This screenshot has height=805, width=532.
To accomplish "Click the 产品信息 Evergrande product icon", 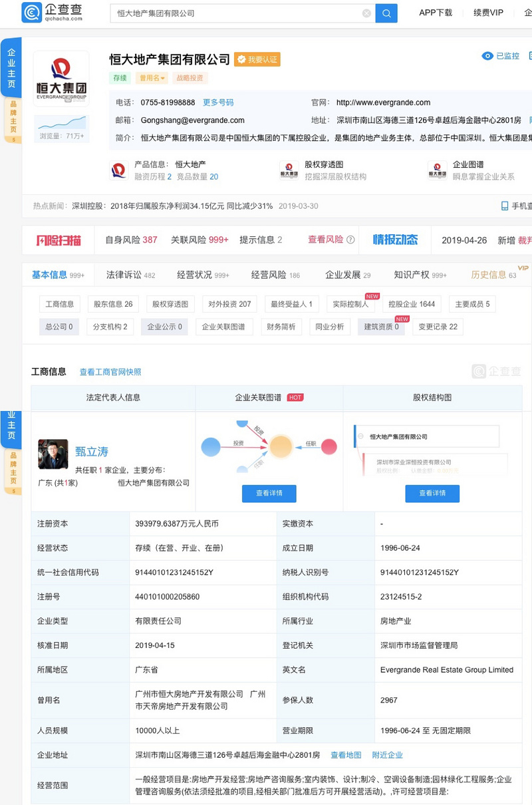I will 118,170.
